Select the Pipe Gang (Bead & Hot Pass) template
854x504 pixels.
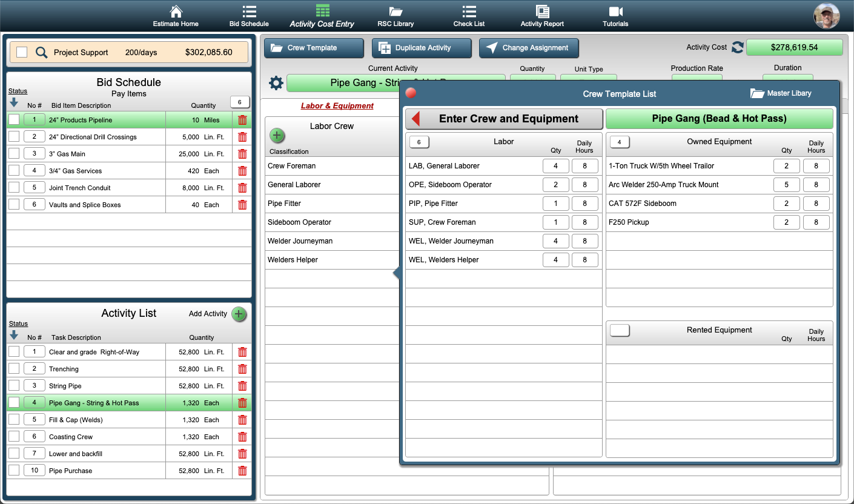(720, 119)
